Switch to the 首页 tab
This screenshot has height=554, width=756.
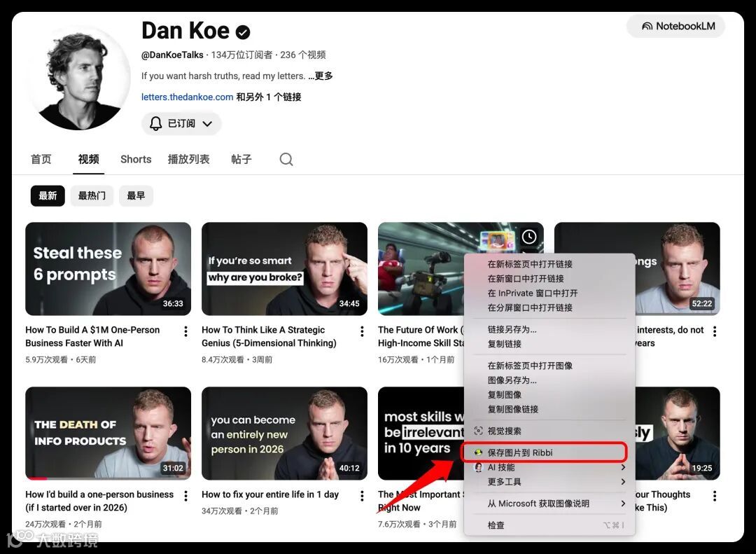click(x=41, y=159)
